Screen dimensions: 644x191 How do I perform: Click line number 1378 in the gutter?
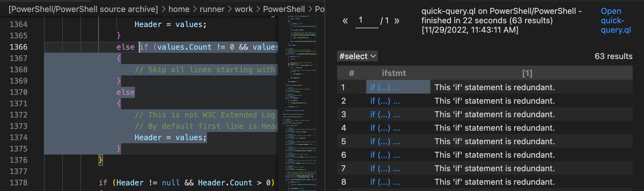[x=19, y=183]
